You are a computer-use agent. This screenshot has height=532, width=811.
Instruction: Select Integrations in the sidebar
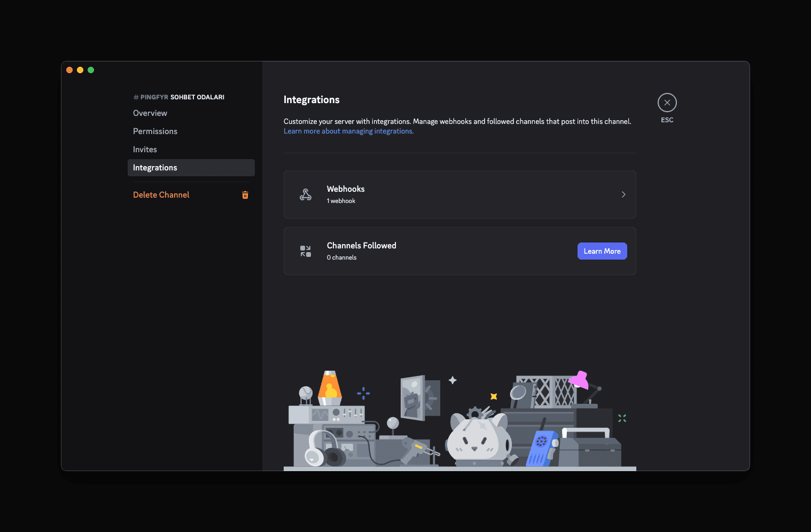click(x=155, y=167)
